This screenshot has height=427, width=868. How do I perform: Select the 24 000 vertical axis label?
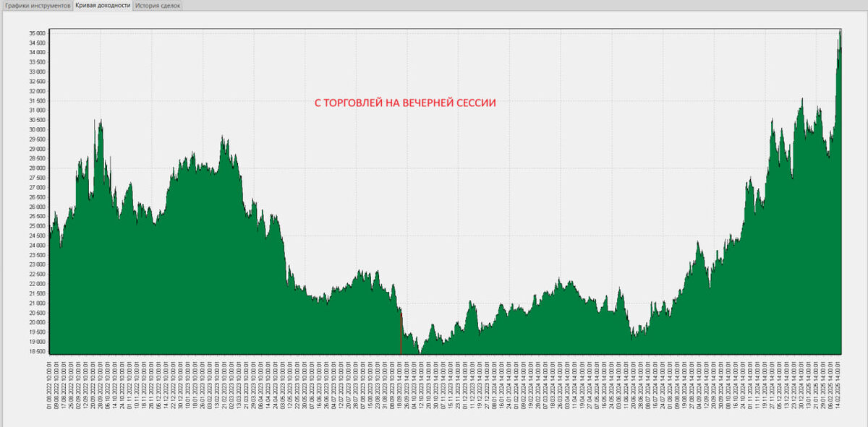coord(37,245)
